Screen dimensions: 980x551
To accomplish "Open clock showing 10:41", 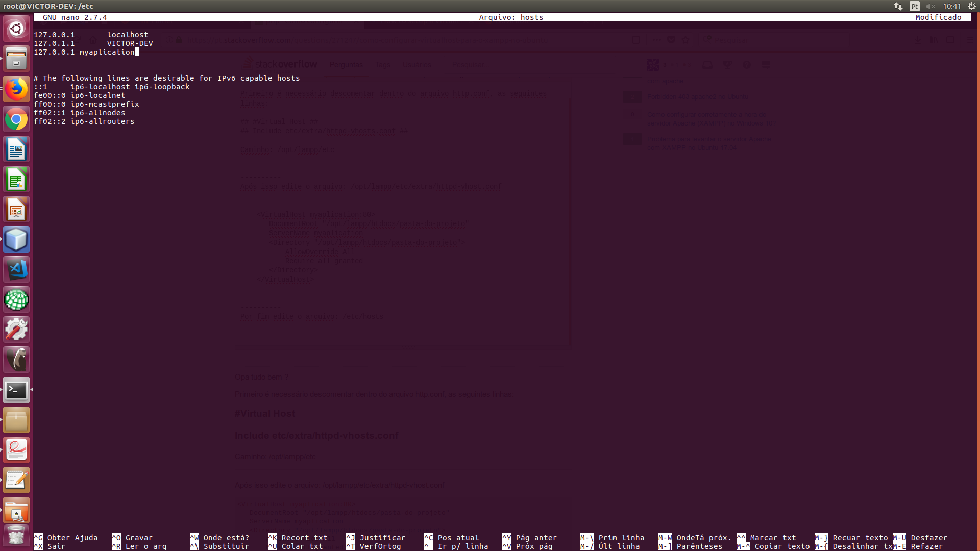I will [x=952, y=6].
